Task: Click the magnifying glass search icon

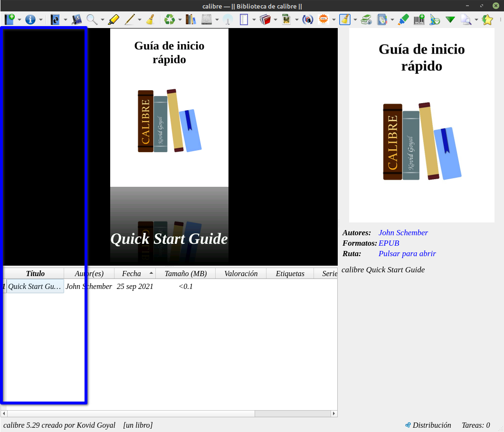Action: coord(92,19)
